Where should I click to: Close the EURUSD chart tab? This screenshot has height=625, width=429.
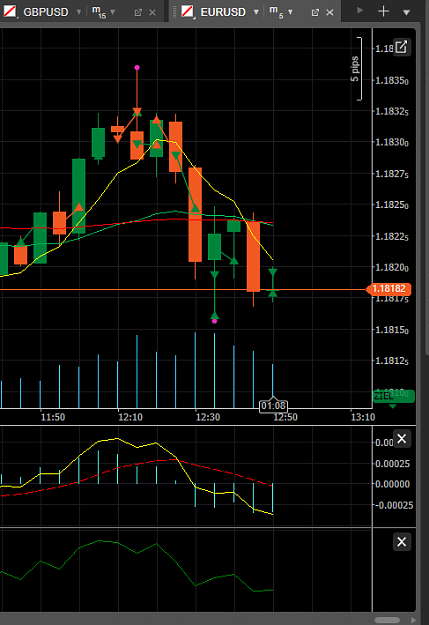point(330,13)
